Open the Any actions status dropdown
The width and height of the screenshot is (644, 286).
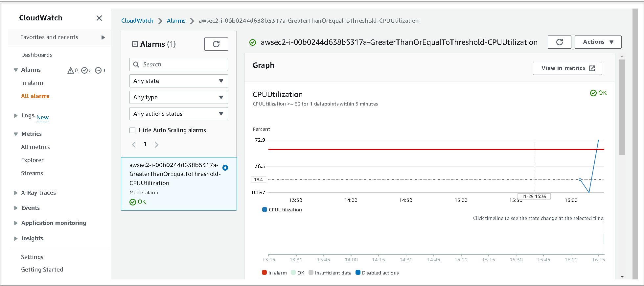pyautogui.click(x=179, y=114)
